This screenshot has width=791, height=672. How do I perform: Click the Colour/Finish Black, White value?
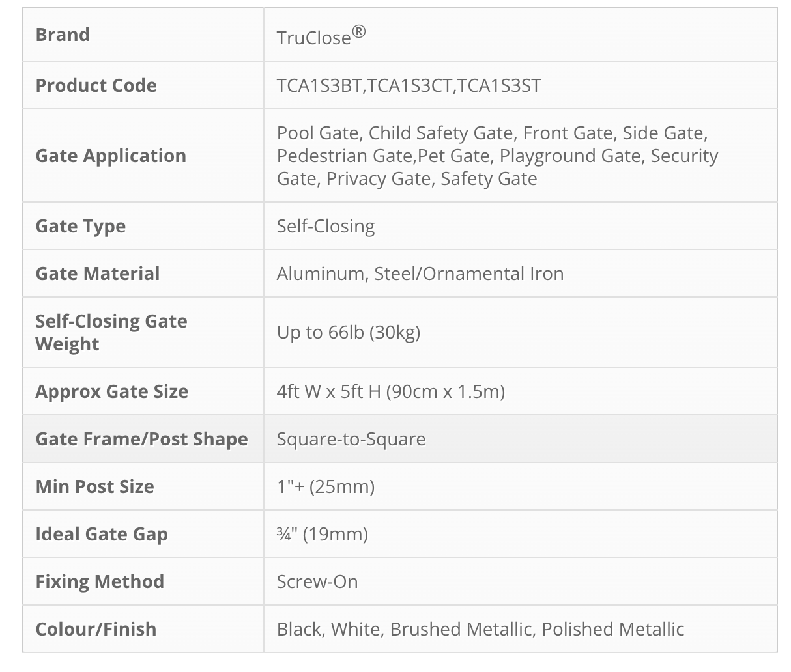click(x=481, y=629)
